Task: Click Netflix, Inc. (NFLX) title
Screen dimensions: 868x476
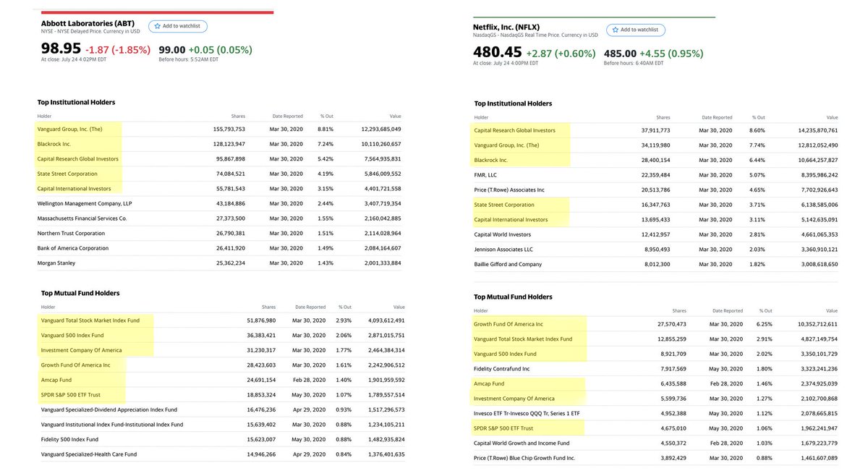Action: 506,27
